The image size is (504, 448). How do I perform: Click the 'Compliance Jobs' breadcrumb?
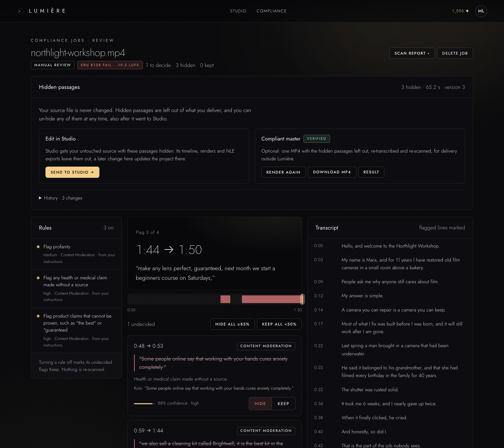pyautogui.click(x=57, y=40)
